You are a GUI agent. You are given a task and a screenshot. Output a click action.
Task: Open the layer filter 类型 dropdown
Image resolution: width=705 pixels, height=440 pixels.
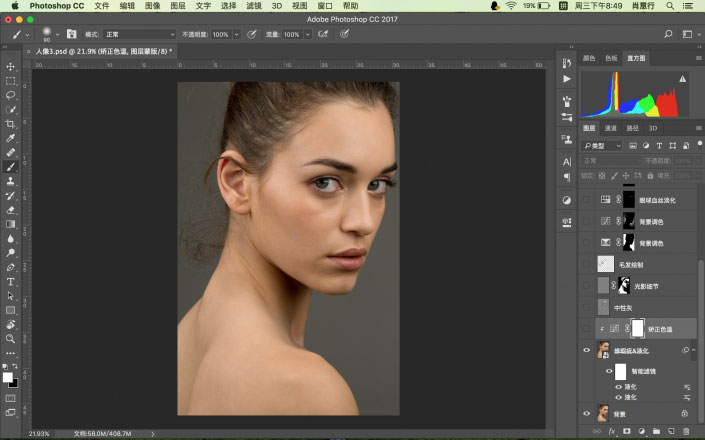[603, 145]
